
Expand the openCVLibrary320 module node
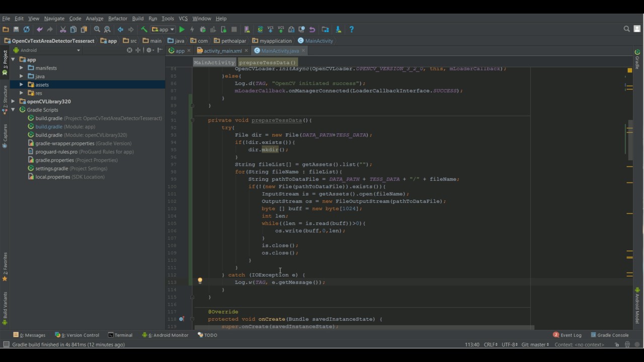(13, 102)
